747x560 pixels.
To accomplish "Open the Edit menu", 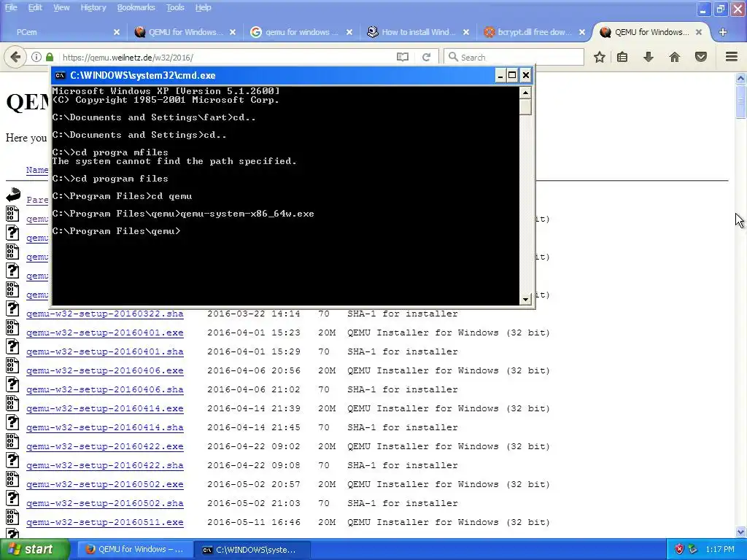I will click(35, 7).
